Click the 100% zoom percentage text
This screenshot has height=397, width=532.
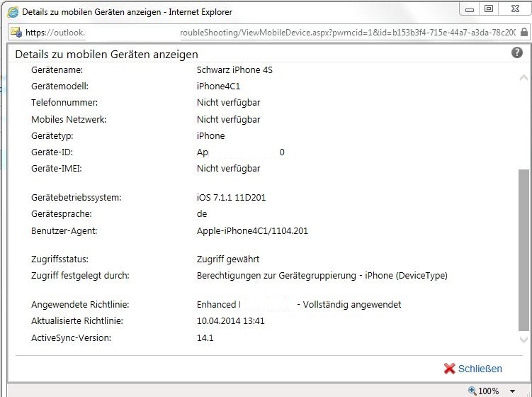coord(489,391)
